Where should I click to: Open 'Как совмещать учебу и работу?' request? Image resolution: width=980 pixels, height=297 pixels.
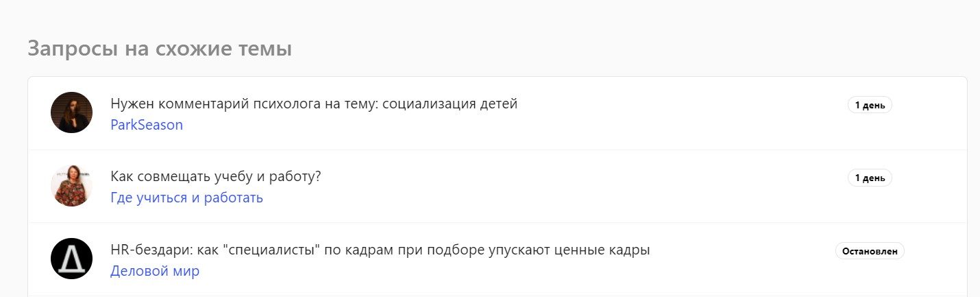(215, 176)
